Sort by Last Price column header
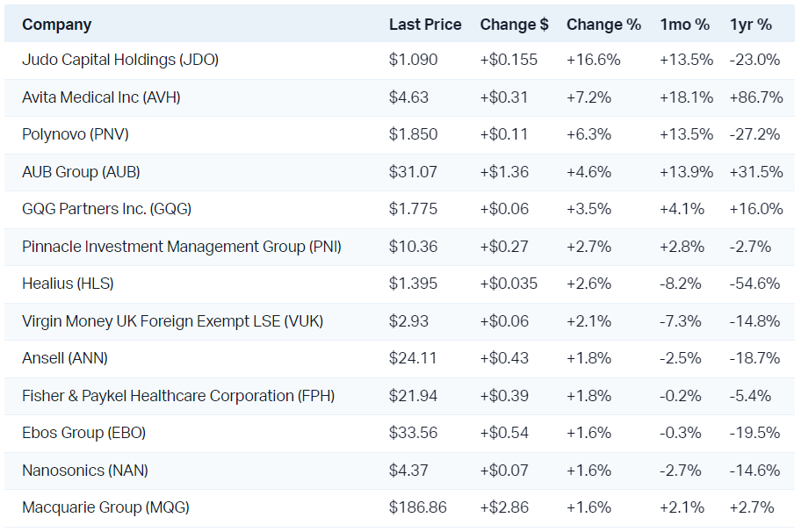The image size is (801, 532). (425, 25)
